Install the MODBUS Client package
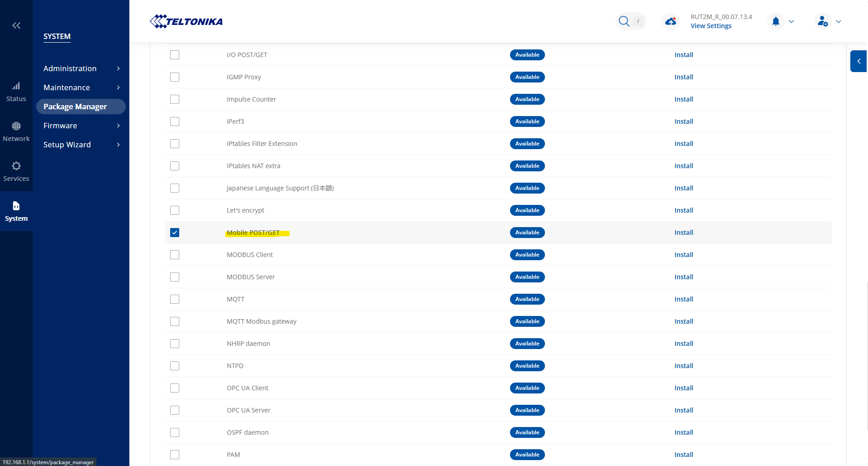Screen dimensions: 868x466 click(x=683, y=255)
